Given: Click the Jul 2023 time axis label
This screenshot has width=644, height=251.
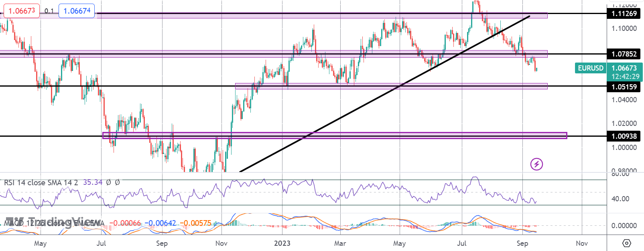Looking at the screenshot, I should coord(462,243).
